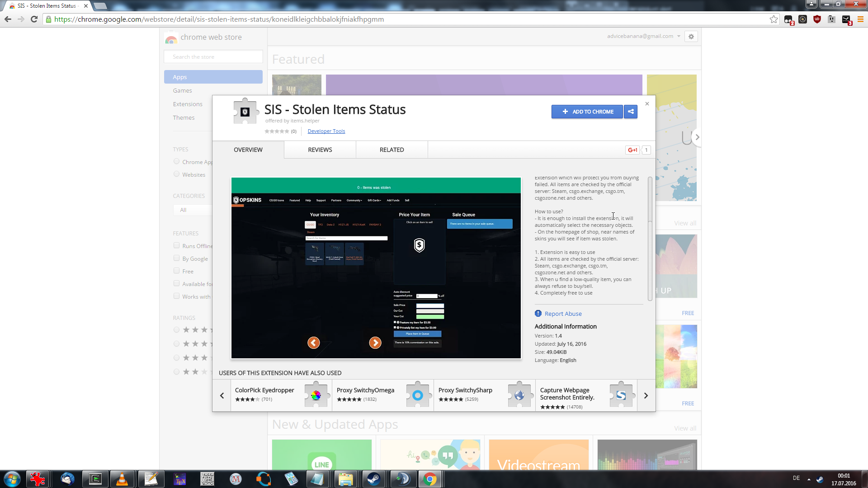This screenshot has width=868, height=488.
Task: Click the share icon next to Add to Chrome
Action: click(630, 112)
